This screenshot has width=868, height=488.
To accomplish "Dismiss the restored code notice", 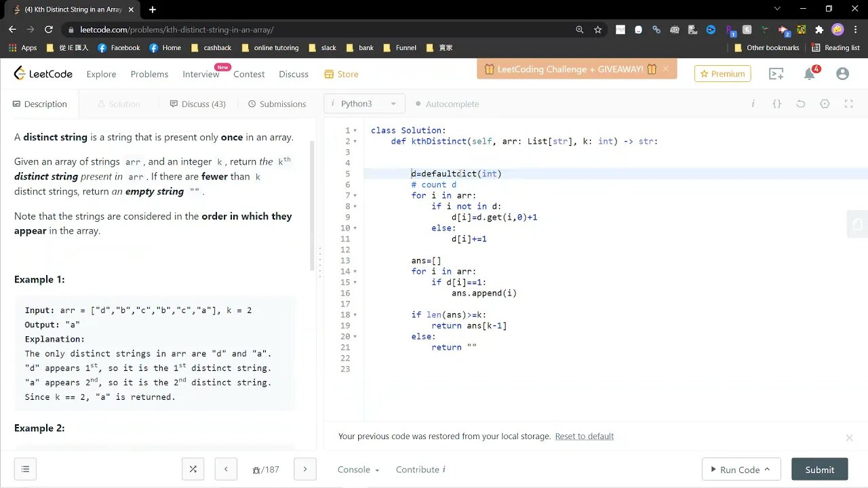I will click(x=849, y=438).
